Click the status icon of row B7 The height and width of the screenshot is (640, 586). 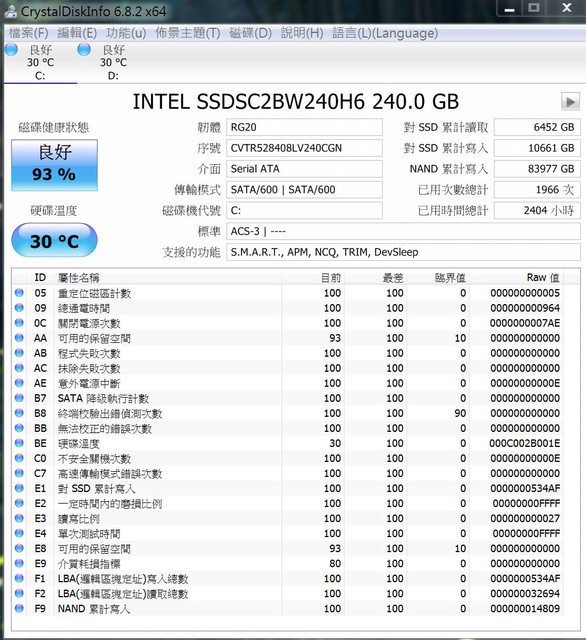coord(19,398)
